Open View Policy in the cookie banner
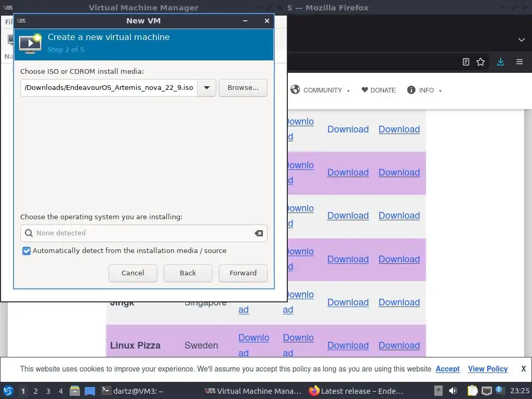Screen dimensions: 532x399 488,369
